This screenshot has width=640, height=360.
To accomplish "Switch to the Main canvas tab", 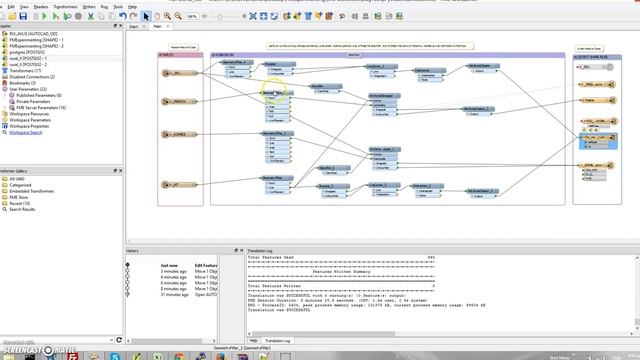I will pyautogui.click(x=157, y=27).
